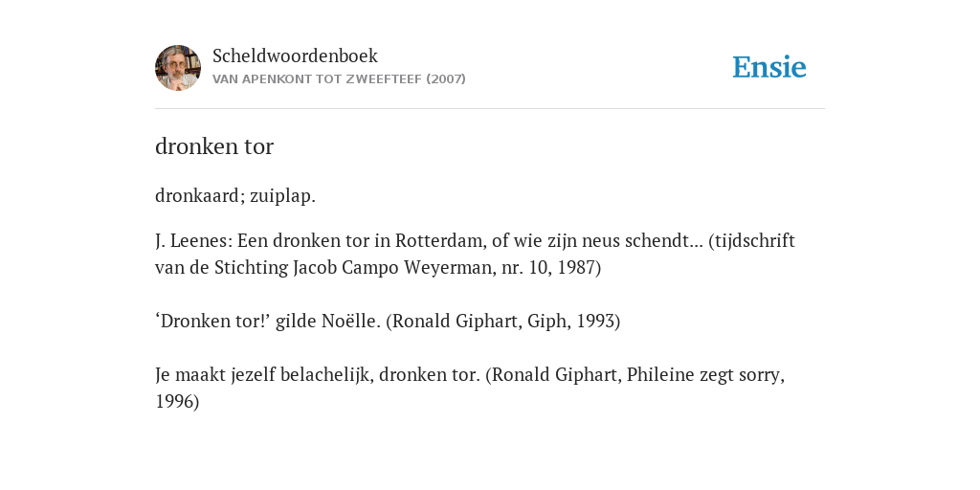This screenshot has width=980, height=490.
Task: Click the year '1996)' on the last line
Action: point(177,402)
